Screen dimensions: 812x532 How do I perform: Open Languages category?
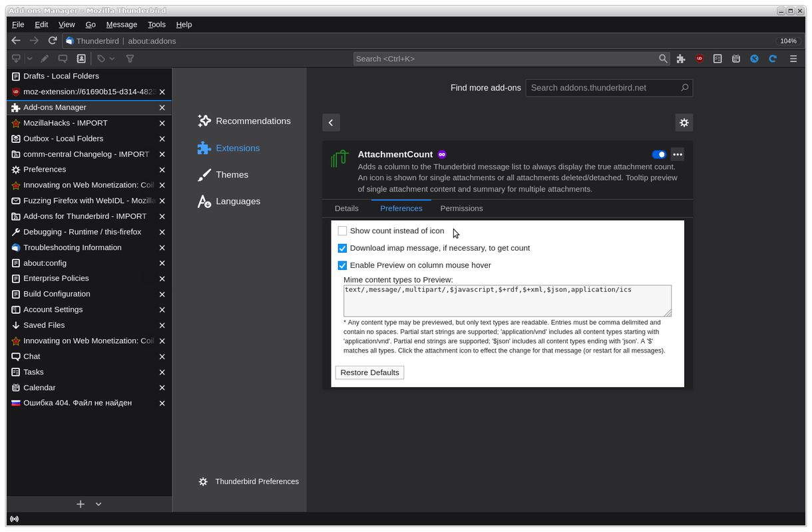click(228, 201)
